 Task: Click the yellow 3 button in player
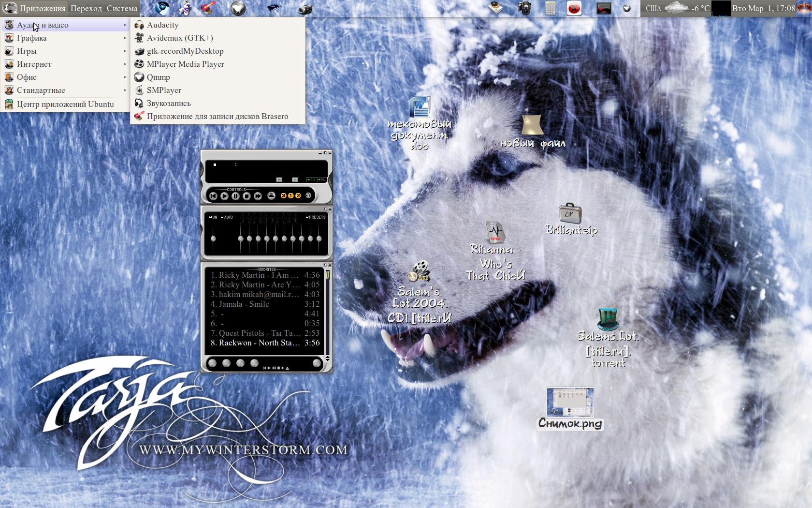click(284, 195)
